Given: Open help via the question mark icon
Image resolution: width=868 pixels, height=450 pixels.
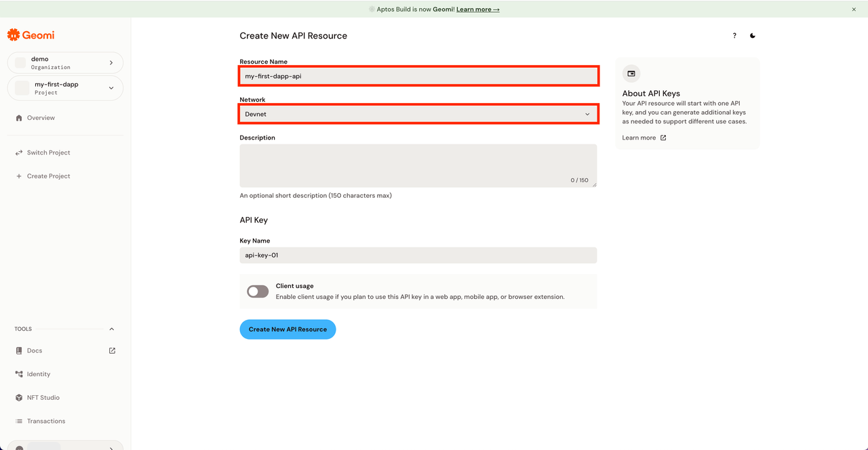Looking at the screenshot, I should pos(734,35).
